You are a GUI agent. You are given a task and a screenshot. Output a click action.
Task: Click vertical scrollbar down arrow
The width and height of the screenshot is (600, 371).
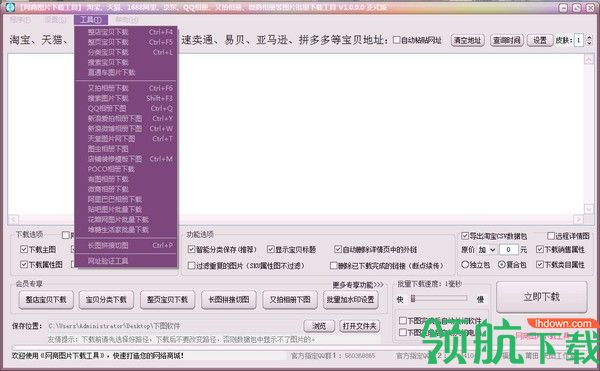pyautogui.click(x=589, y=209)
